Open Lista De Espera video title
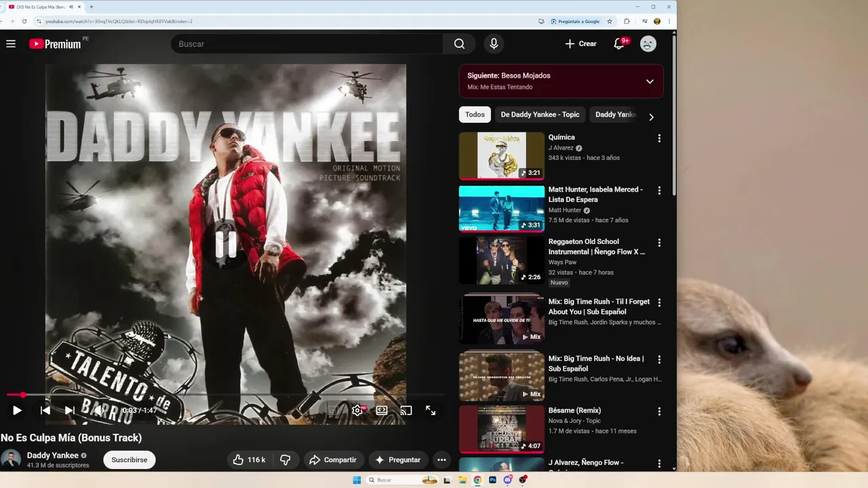This screenshot has height=488, width=868. 595,195
